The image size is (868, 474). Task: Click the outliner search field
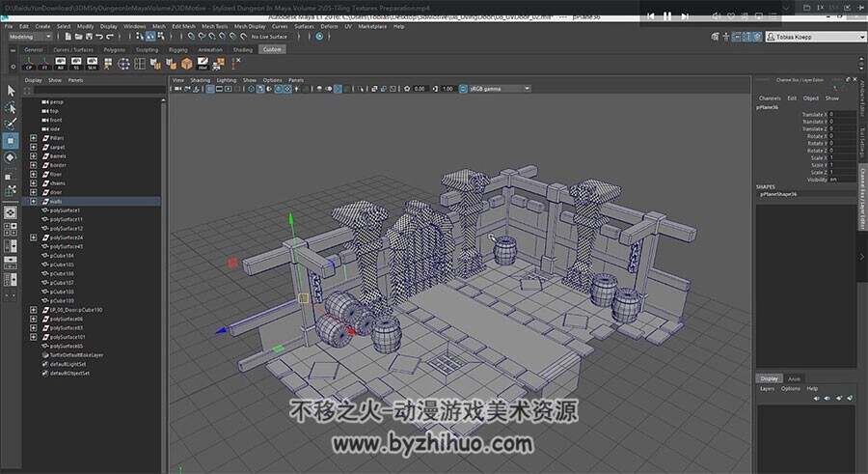(x=99, y=90)
